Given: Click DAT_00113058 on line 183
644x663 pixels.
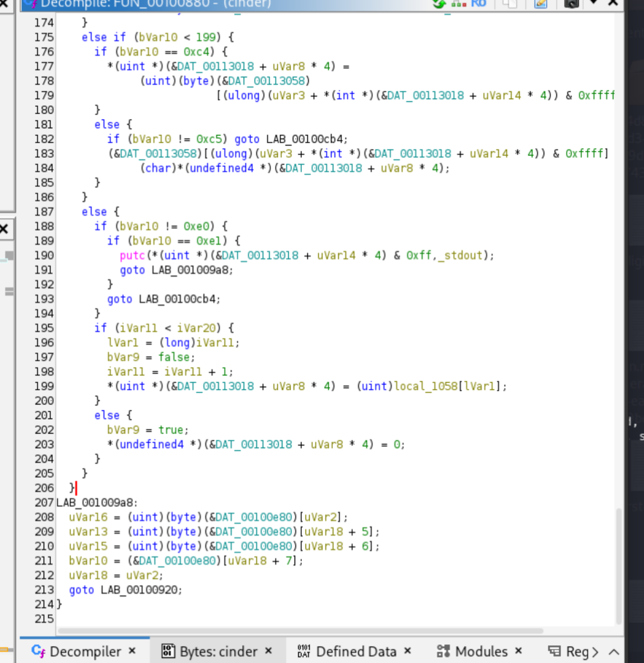Looking at the screenshot, I should tap(158, 154).
